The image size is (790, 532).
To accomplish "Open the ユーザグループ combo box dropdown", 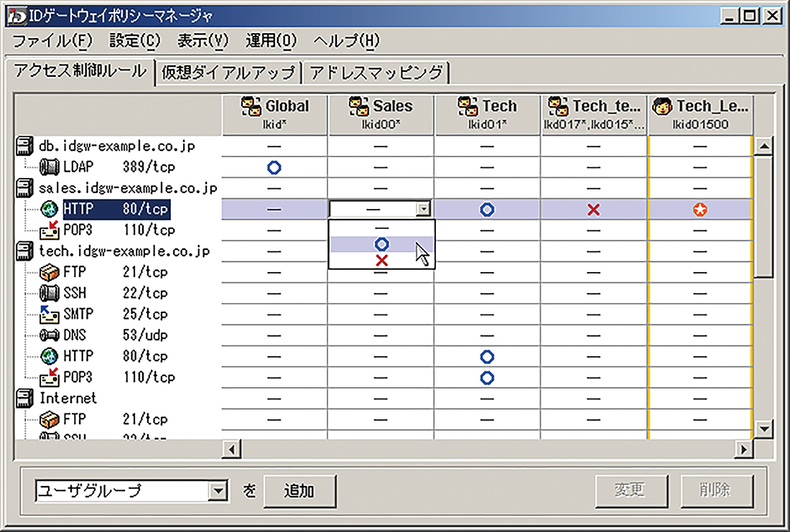I will pyautogui.click(x=216, y=491).
